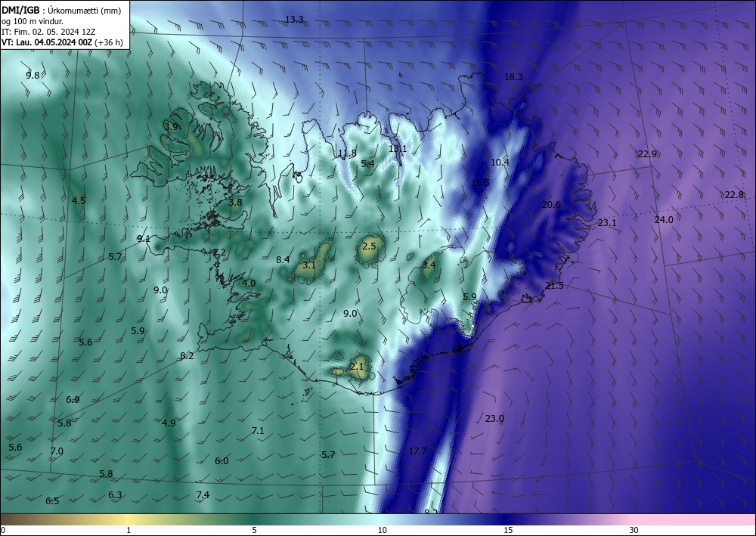Click the "og 100 m vindur." line

click(33, 21)
